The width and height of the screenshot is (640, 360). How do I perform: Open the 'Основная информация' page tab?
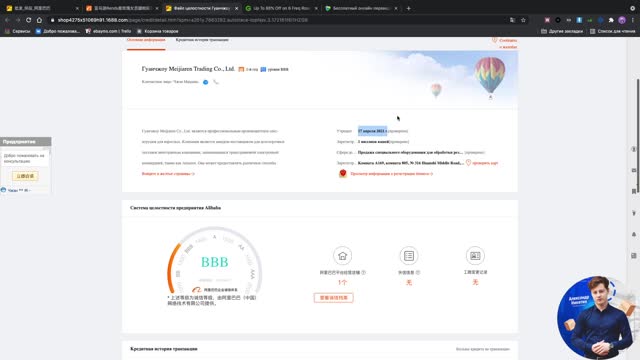pos(146,40)
